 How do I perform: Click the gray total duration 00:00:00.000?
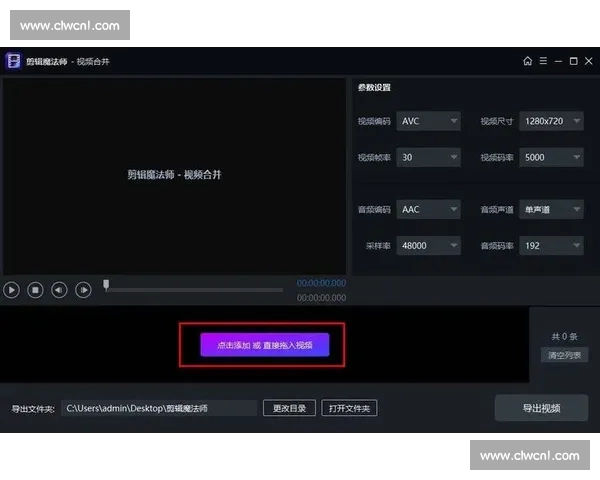tap(321, 298)
